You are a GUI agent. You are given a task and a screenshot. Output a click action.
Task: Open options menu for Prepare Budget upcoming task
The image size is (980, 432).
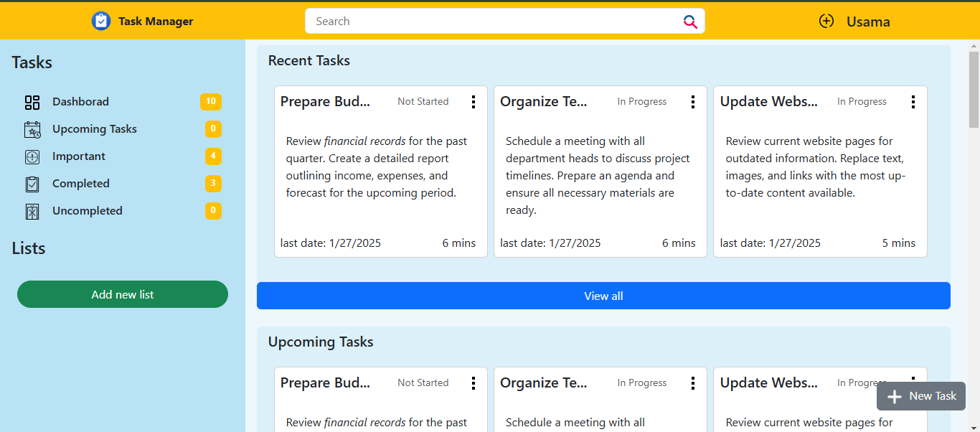click(x=473, y=383)
